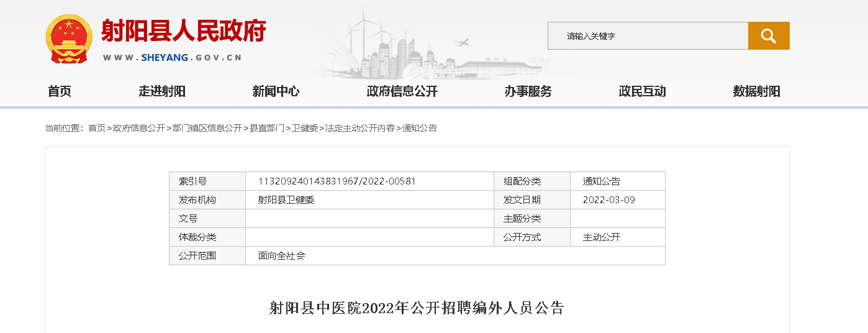
Task: Click 通知公告 breadcrumb link
Action: [420, 128]
